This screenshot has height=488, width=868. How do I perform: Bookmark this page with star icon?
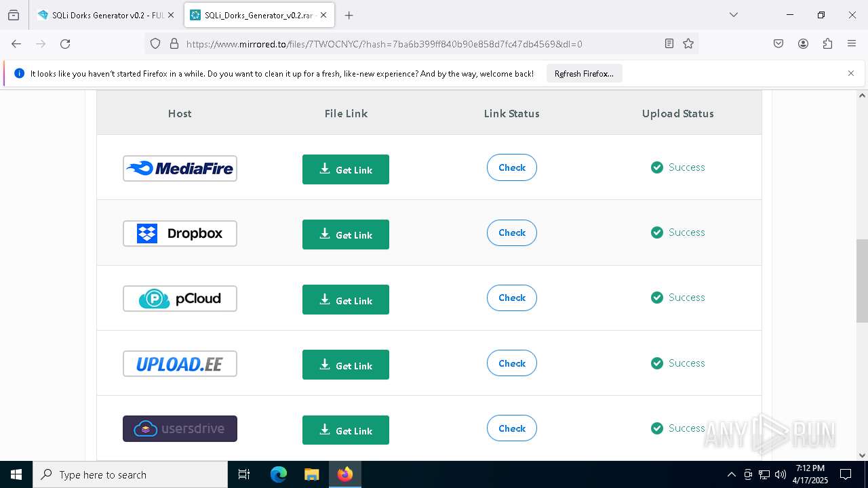pos(688,44)
